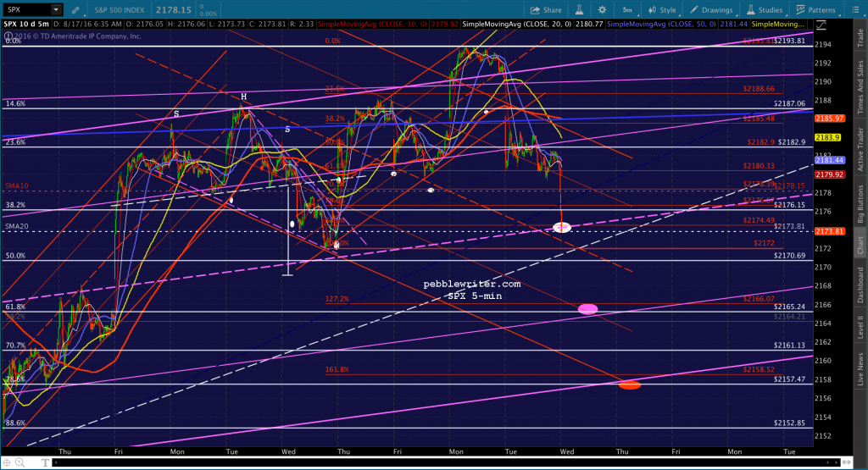Image resolution: width=868 pixels, height=470 pixels.
Task: Open the Drawings menu
Action: tap(711, 10)
